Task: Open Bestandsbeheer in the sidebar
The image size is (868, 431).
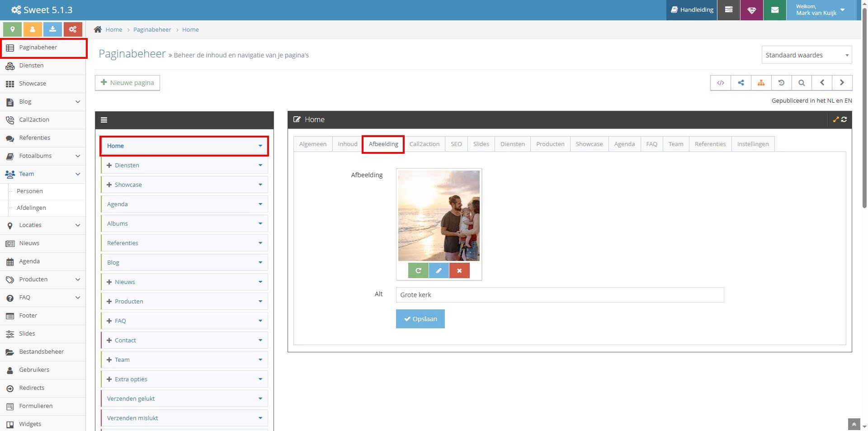Action: pos(43,352)
